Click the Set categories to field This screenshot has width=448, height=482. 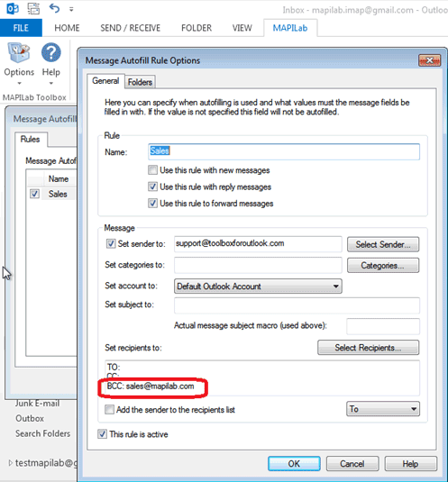click(x=258, y=265)
